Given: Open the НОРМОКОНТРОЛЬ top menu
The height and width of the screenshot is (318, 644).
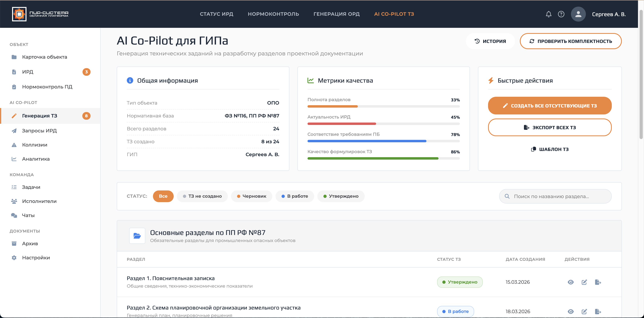Looking at the screenshot, I should (x=273, y=14).
